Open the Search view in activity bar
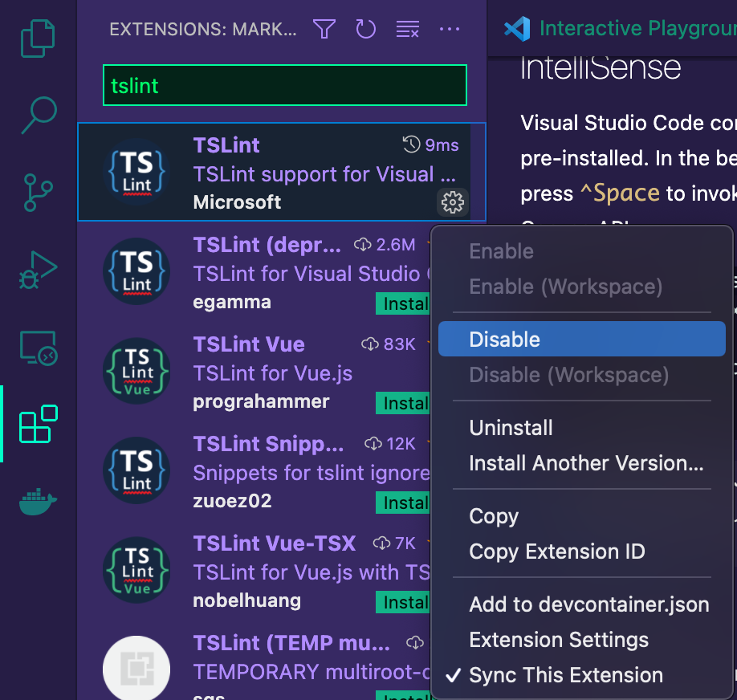The width and height of the screenshot is (737, 700). click(x=39, y=115)
